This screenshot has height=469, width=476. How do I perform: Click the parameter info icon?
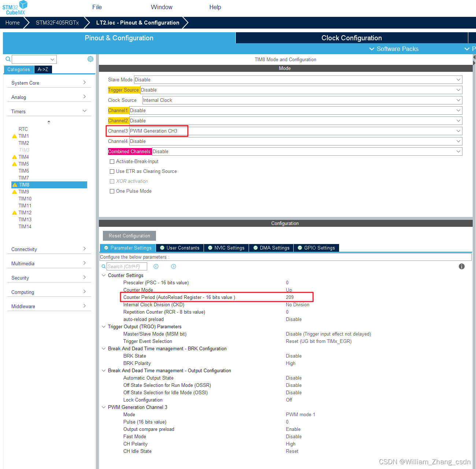pyautogui.click(x=462, y=266)
